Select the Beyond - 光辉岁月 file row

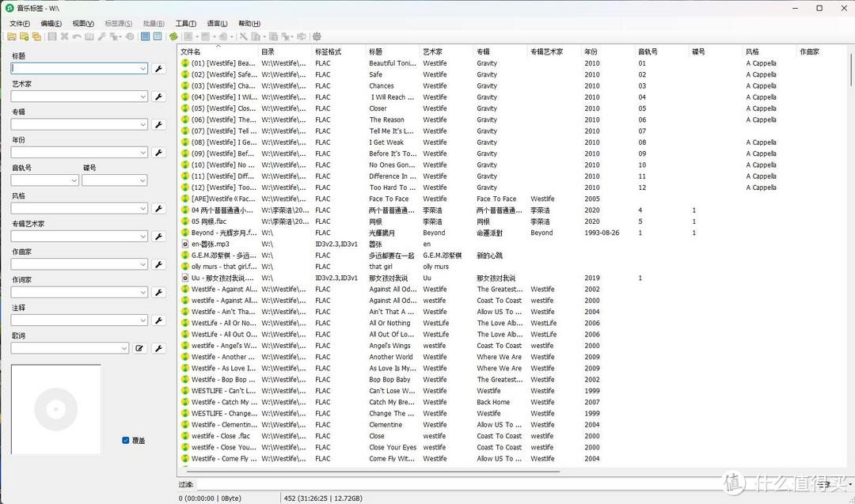[x=225, y=233]
